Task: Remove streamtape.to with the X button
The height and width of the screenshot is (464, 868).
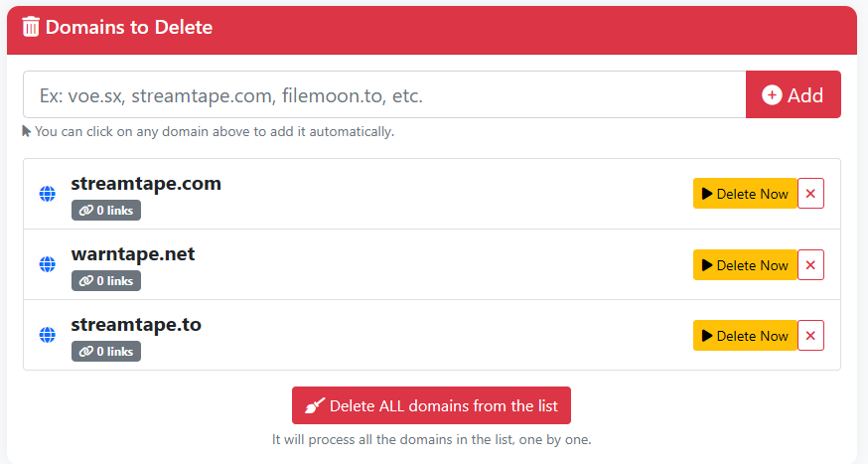Action: tap(810, 335)
